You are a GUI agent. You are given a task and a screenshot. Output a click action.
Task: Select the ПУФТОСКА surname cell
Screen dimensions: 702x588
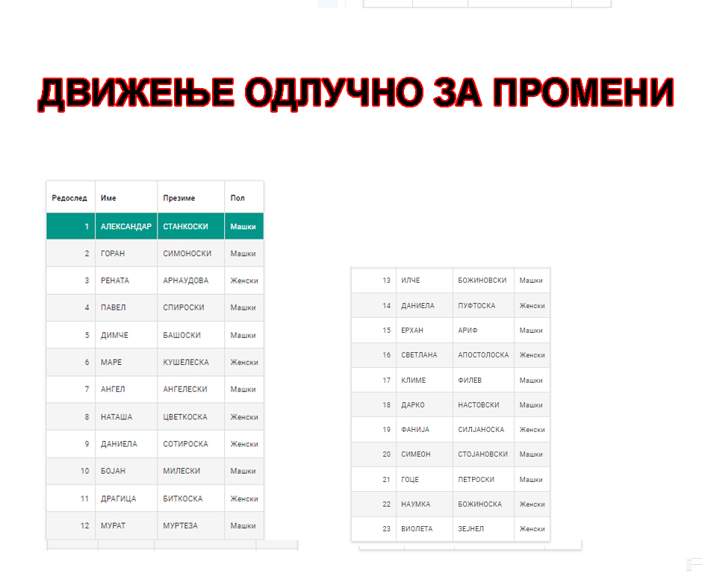(x=476, y=305)
